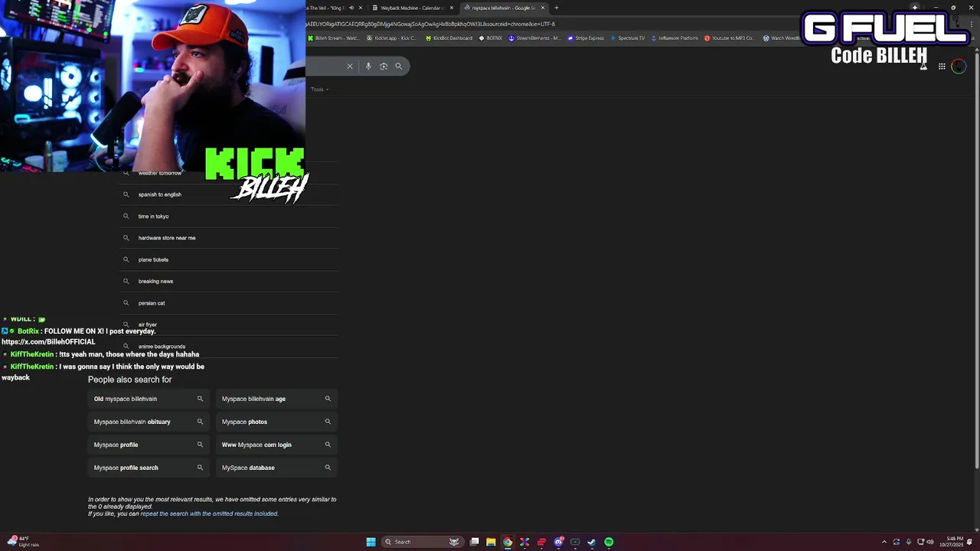Show hidden system tray icons
The image size is (980, 551).
point(884,542)
